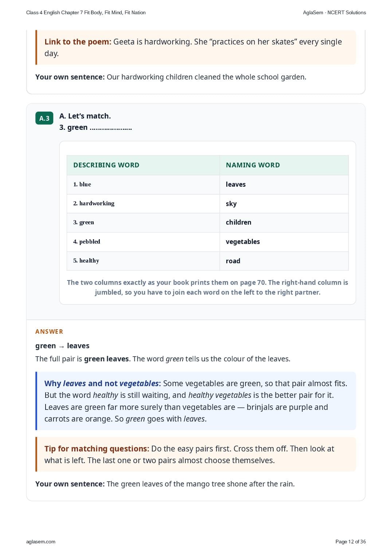Select the '1. blue' table cell
The width and height of the screenshot is (392, 555).
(143, 185)
